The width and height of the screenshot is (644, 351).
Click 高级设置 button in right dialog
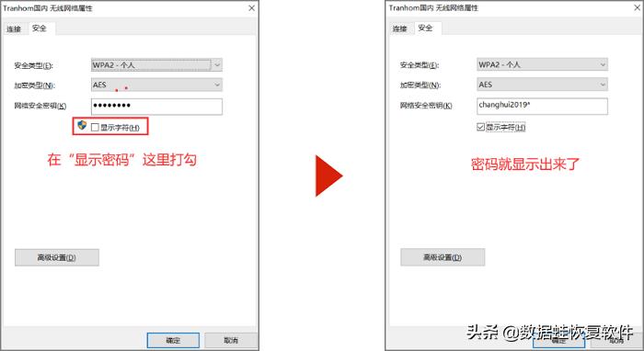(443, 257)
